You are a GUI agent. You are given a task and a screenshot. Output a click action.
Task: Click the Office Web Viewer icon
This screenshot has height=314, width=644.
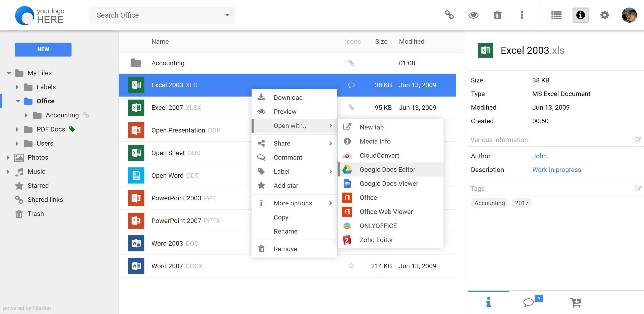click(x=347, y=211)
